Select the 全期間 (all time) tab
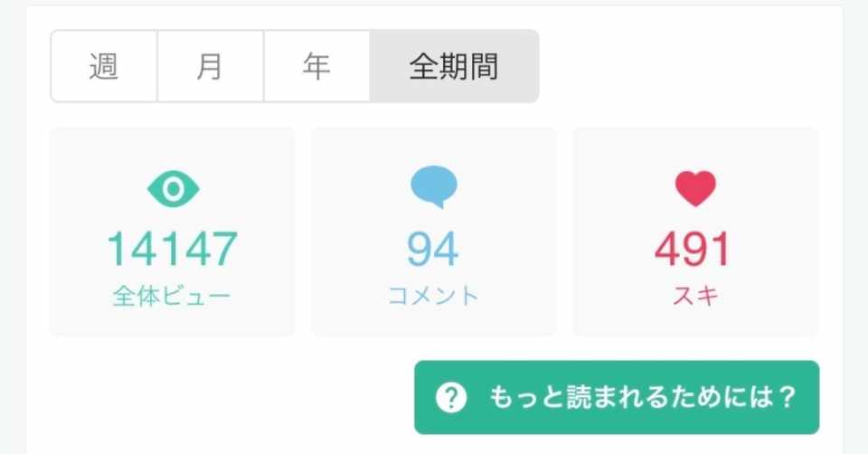868x454 pixels. pyautogui.click(x=454, y=67)
